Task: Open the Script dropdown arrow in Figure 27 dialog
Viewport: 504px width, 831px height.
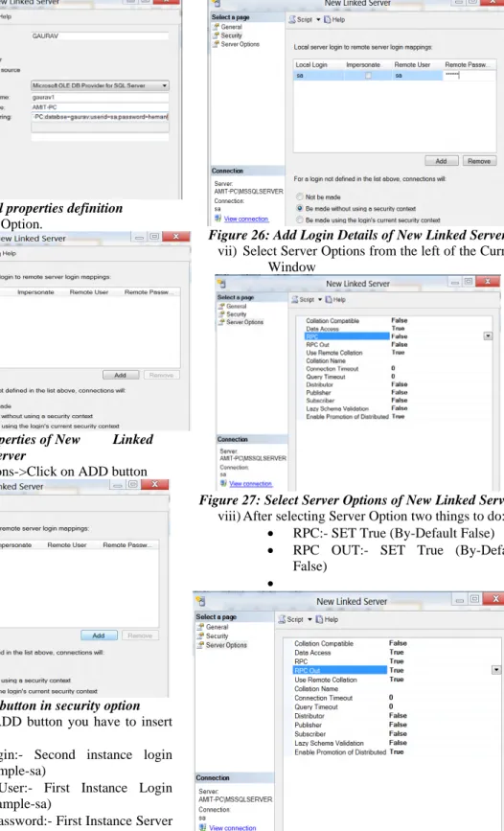Action: tap(320, 299)
